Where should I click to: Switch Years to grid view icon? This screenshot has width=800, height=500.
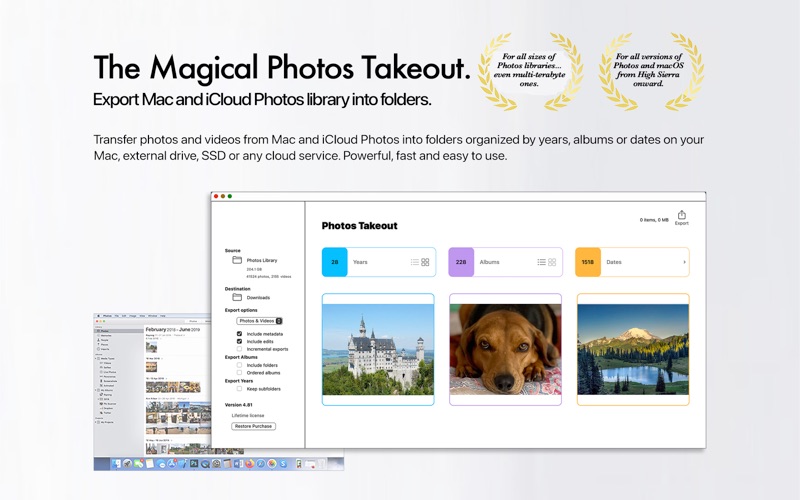click(426, 262)
